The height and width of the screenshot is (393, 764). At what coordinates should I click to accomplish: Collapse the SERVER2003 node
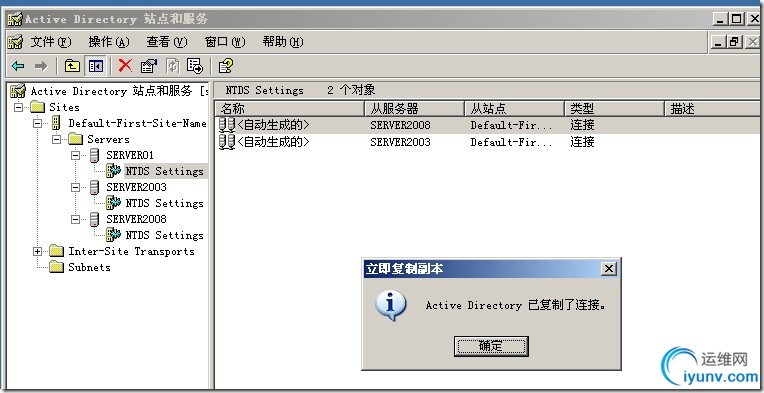coord(76,187)
